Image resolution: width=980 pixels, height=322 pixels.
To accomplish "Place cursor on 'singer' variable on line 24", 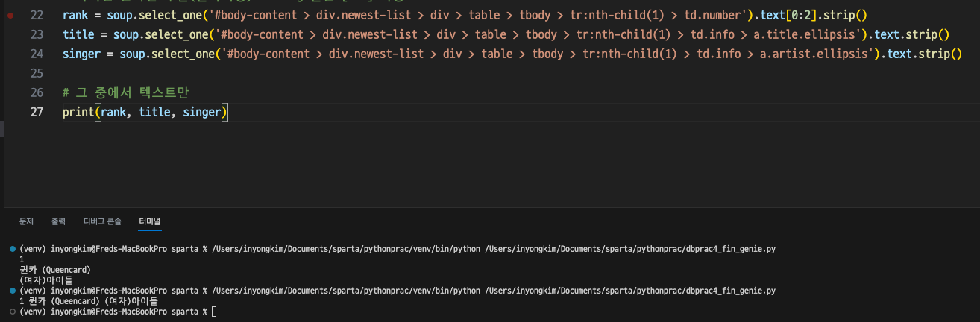I will tap(81, 54).
